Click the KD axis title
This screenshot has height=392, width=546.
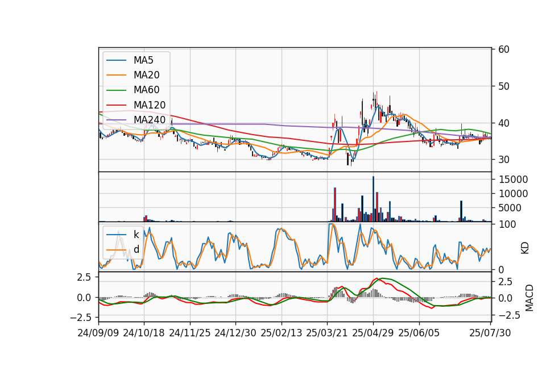[524, 248]
